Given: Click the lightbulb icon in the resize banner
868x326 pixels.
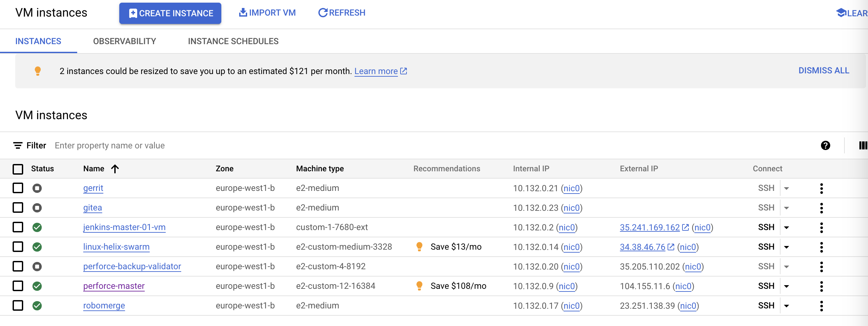Looking at the screenshot, I should 38,71.
